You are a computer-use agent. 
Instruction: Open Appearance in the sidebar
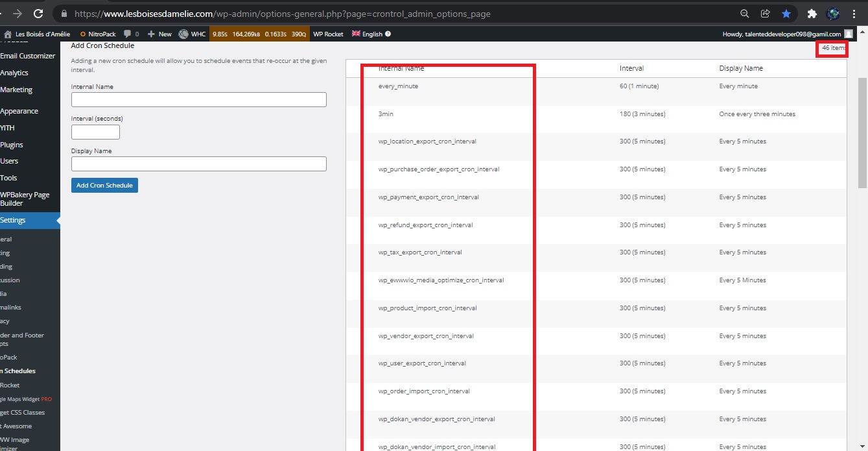[x=19, y=111]
